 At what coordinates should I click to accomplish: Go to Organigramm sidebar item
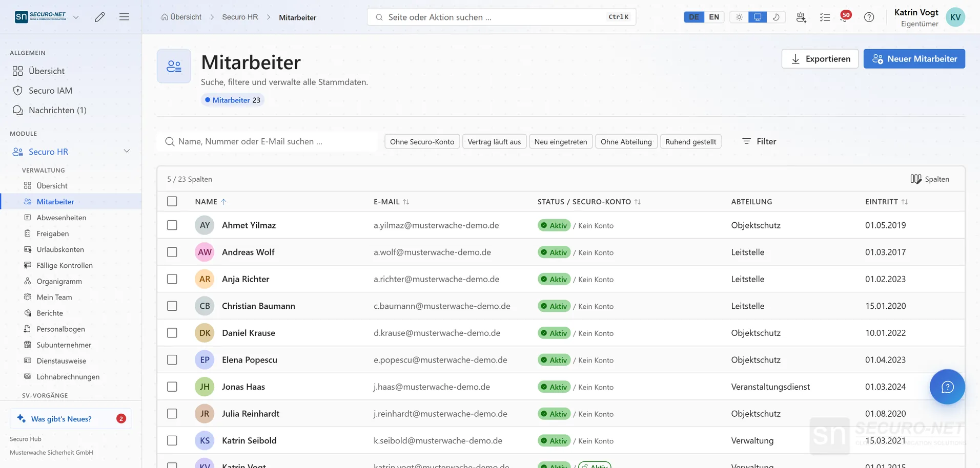pos(59,281)
